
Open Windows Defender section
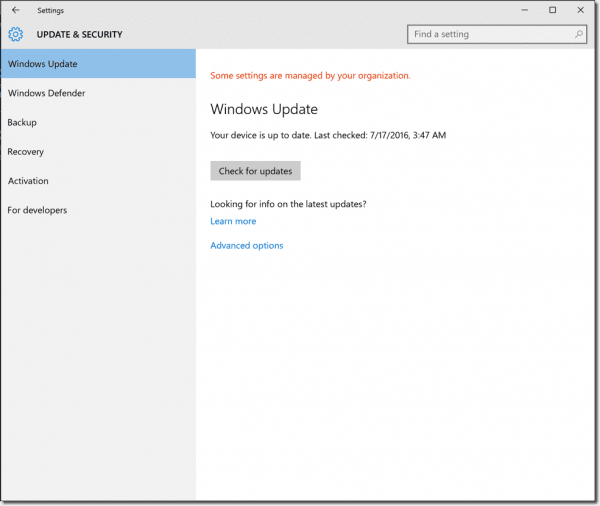tap(98, 93)
